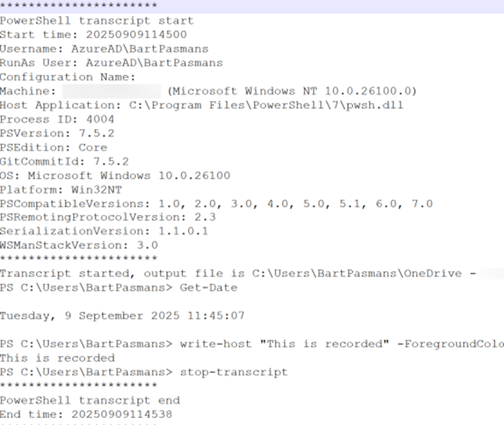
Task: Click the Tuesday, 9 September 2025 output line
Action: [x=122, y=316]
